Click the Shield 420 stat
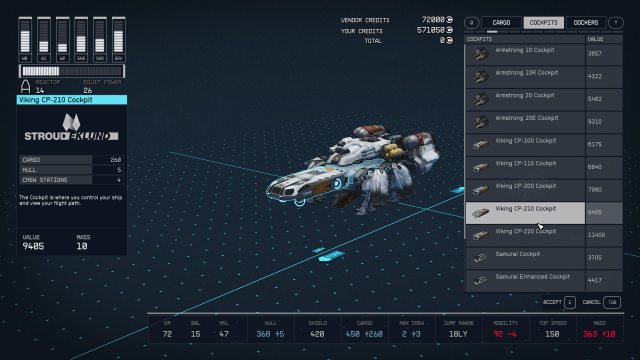 tap(317, 330)
